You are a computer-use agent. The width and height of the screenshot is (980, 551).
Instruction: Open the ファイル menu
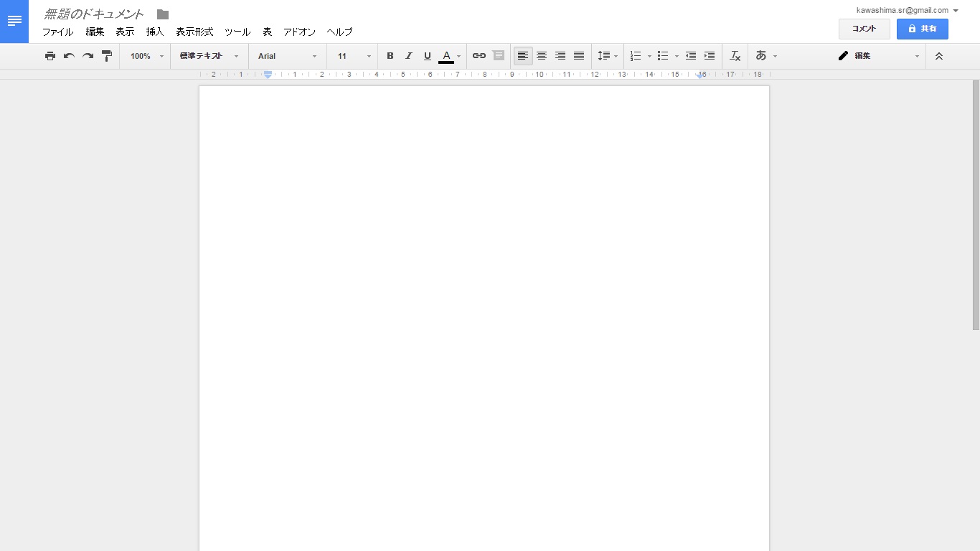pyautogui.click(x=57, y=32)
